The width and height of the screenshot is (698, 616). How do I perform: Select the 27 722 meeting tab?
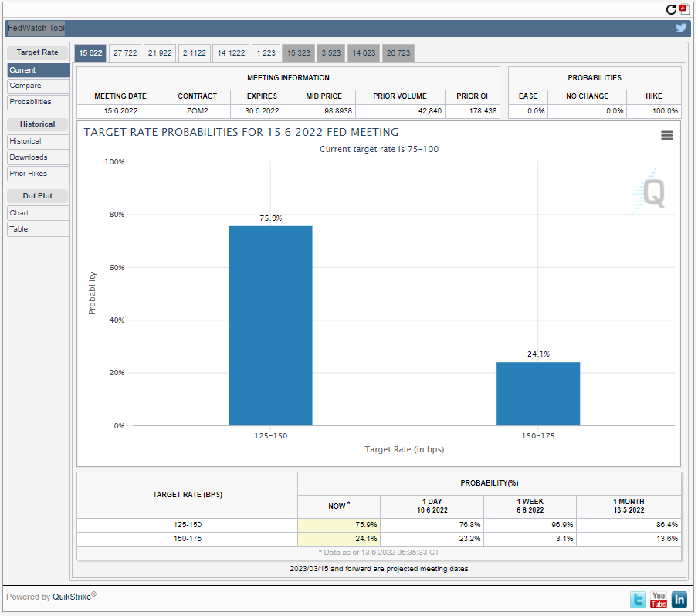125,53
